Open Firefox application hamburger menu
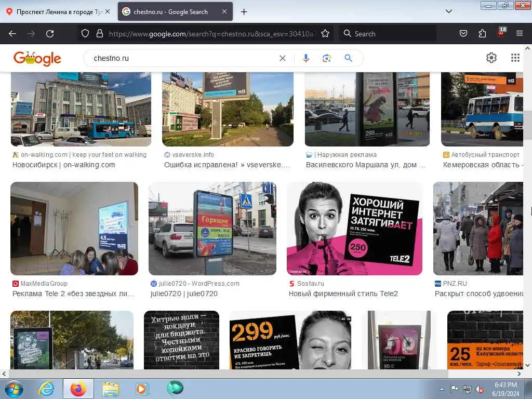 point(520,33)
